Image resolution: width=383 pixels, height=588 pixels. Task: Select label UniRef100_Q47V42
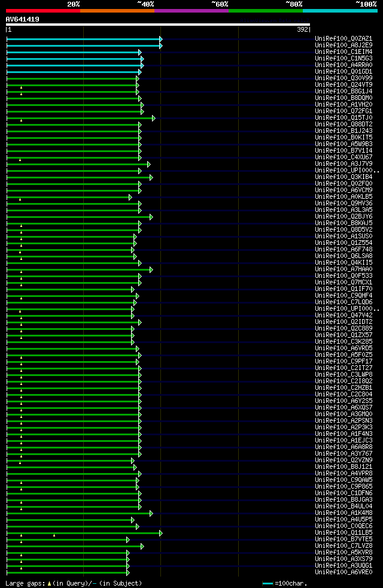(344, 316)
